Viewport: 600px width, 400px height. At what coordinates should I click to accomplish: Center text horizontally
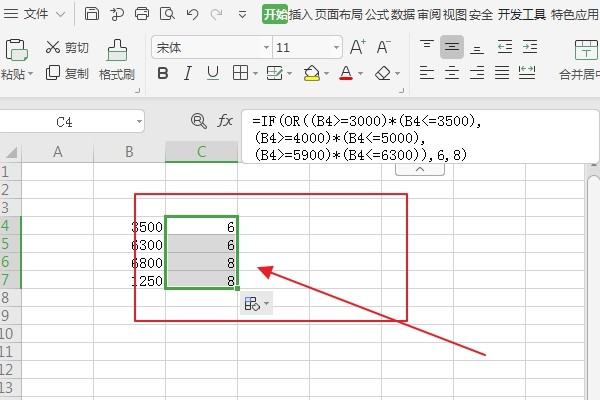pos(452,72)
